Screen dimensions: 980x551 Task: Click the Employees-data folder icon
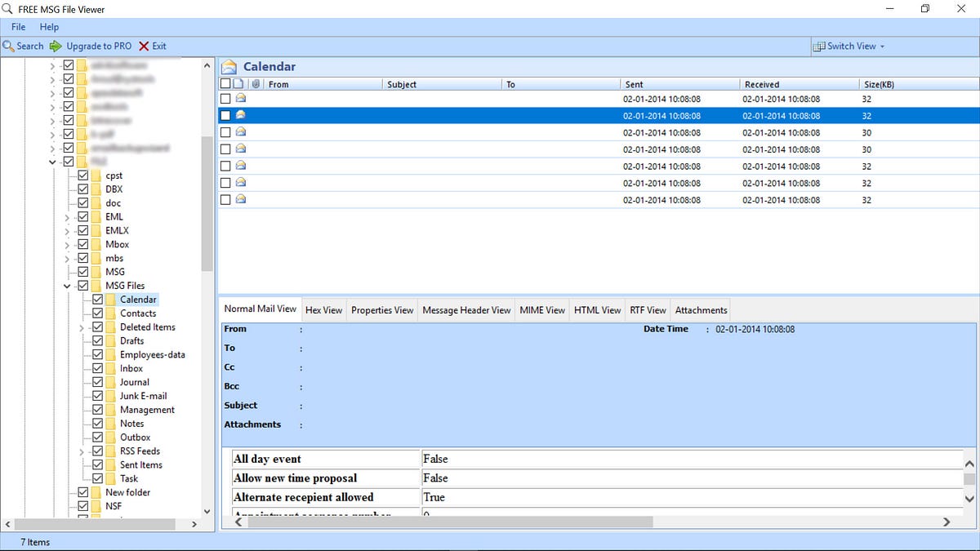coord(112,355)
